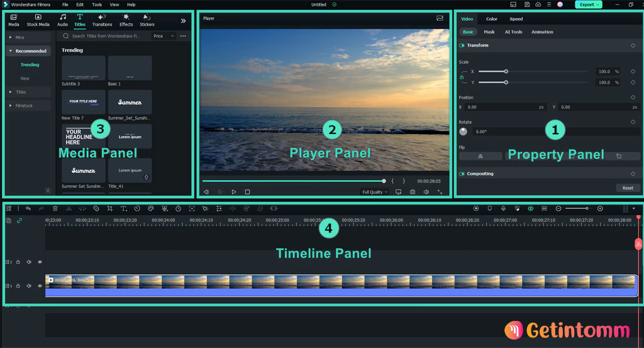Viewport: 644px width, 348px height.
Task: Click the Reset button
Action: click(x=628, y=188)
